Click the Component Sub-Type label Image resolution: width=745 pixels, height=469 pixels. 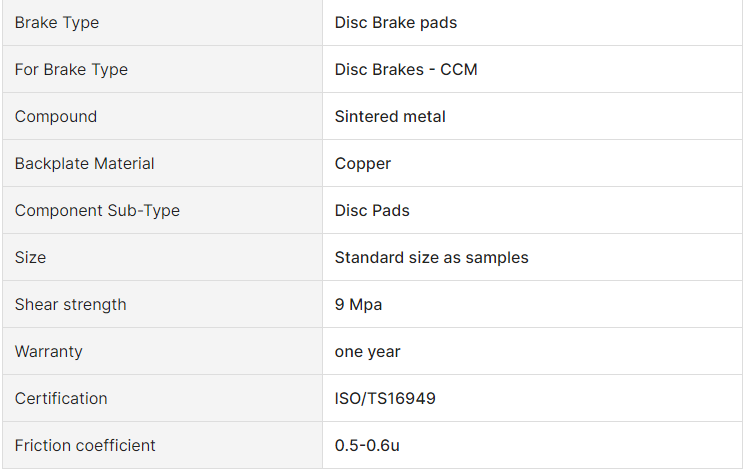[97, 211]
